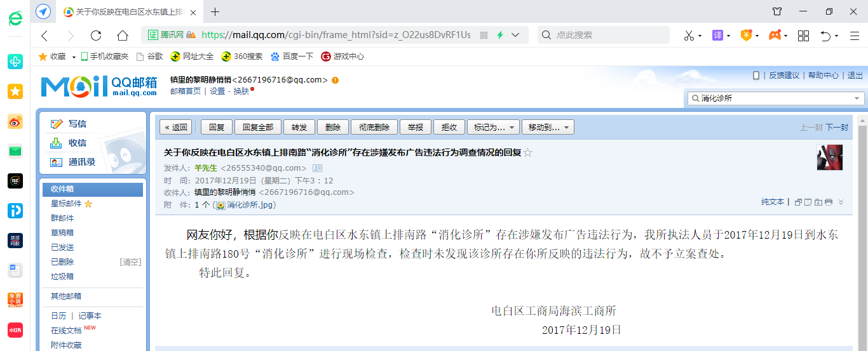
Task: Click the browser home icon
Action: tap(123, 35)
